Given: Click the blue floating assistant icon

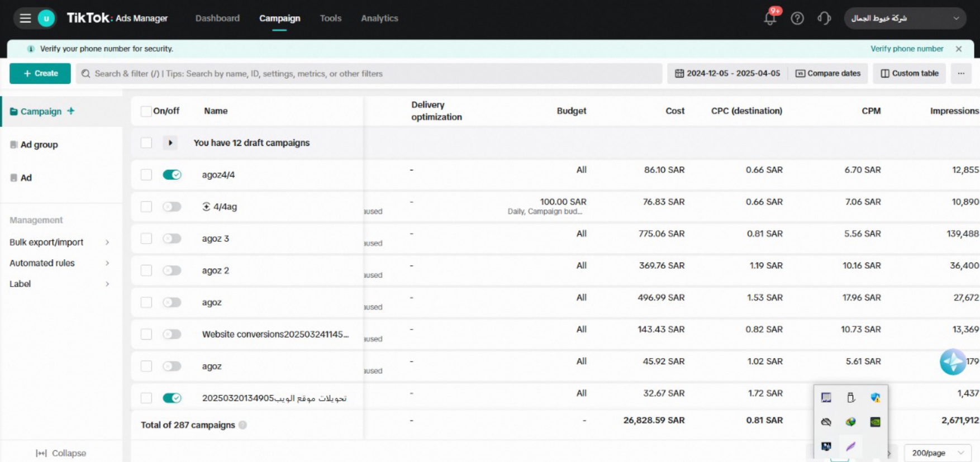Looking at the screenshot, I should tap(953, 362).
